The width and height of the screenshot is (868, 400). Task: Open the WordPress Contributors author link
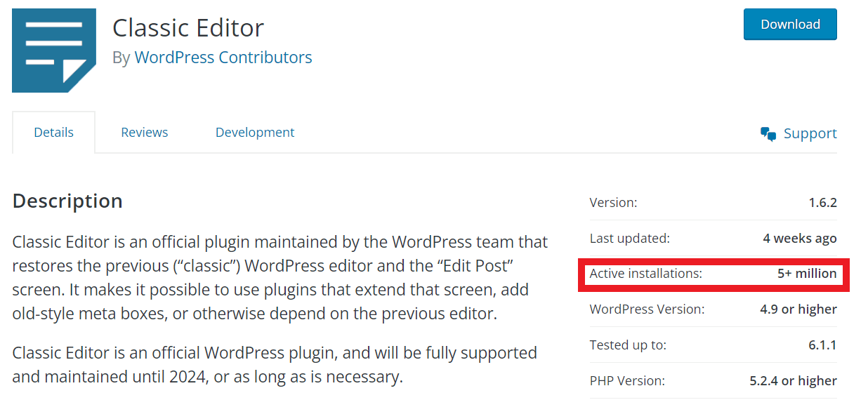[223, 58]
